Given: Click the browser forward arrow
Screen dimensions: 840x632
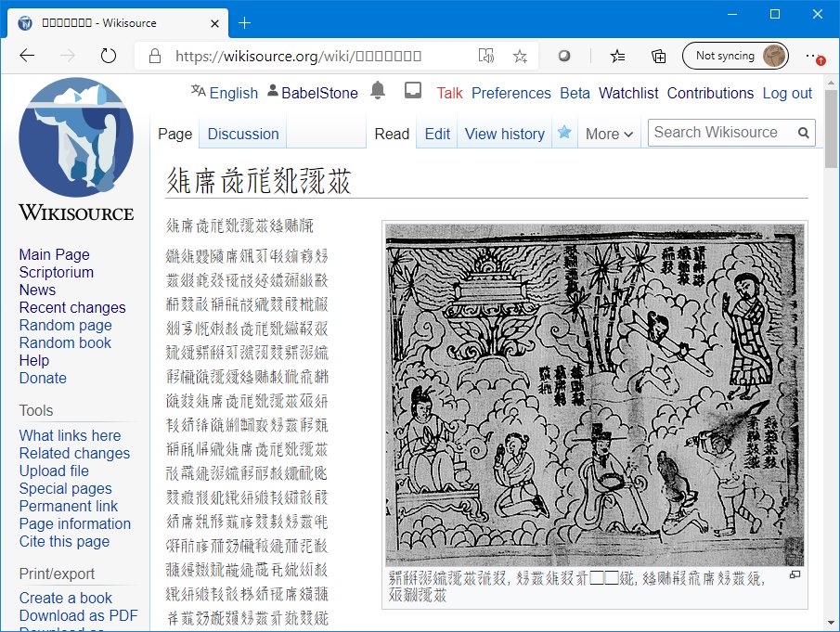Looking at the screenshot, I should (68, 55).
